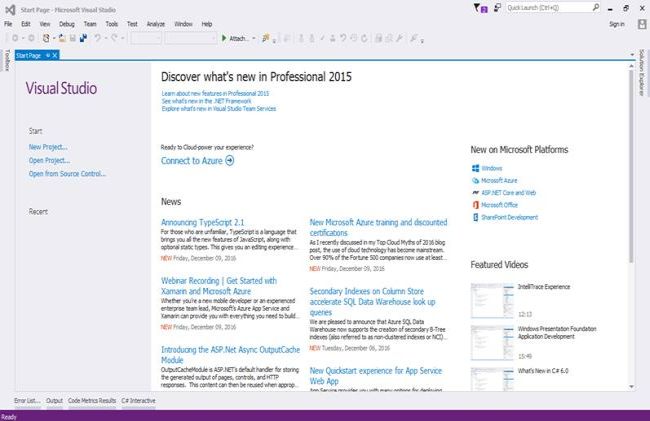The height and width of the screenshot is (421, 650).
Task: Click the Open Project... link
Action: (49, 160)
